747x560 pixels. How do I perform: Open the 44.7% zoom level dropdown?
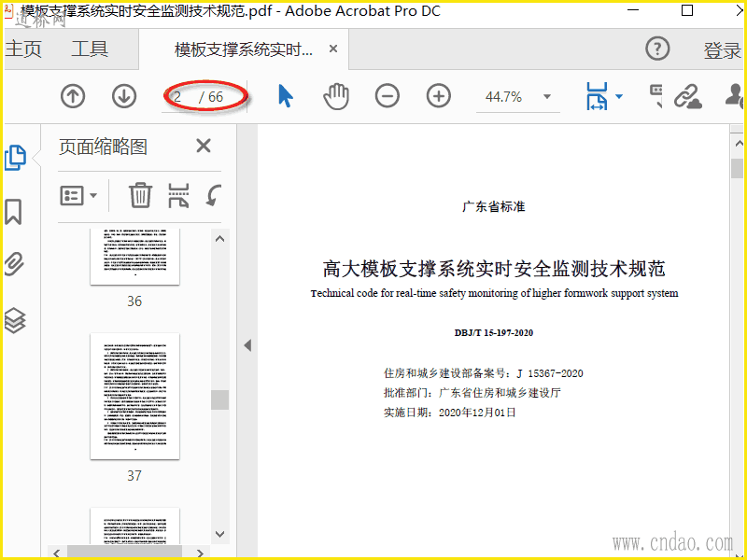point(547,97)
